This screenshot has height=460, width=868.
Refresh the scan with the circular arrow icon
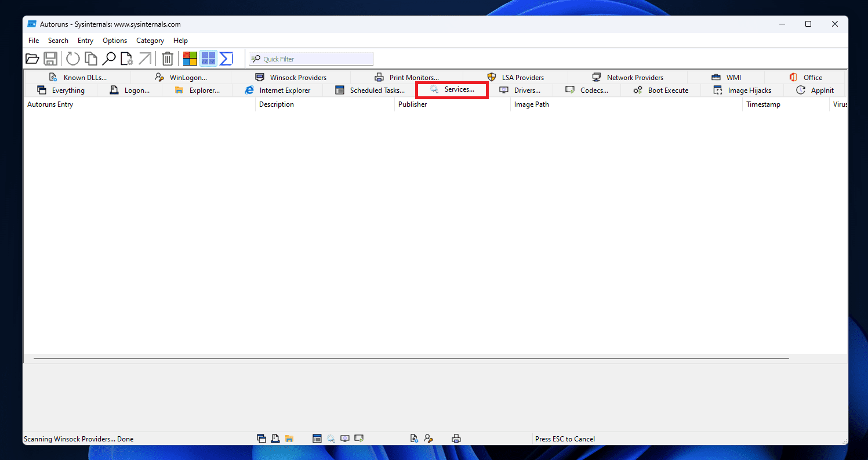[72, 59]
